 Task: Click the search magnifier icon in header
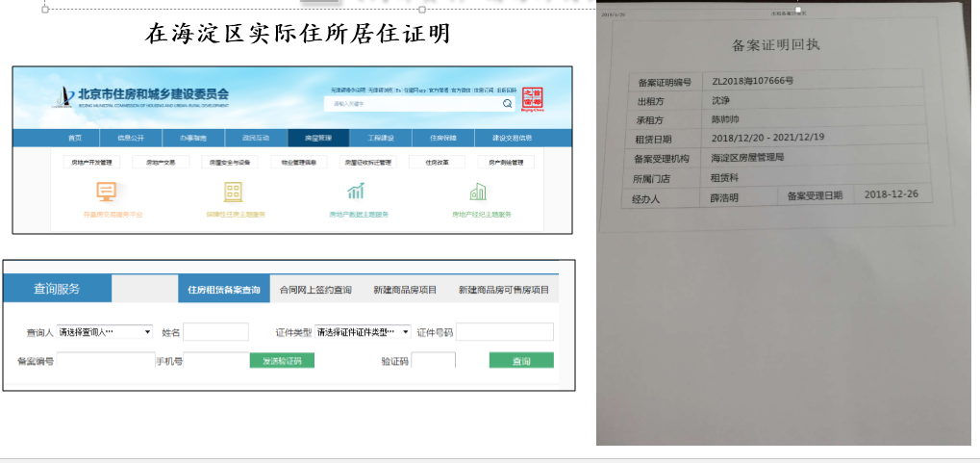click(x=507, y=103)
